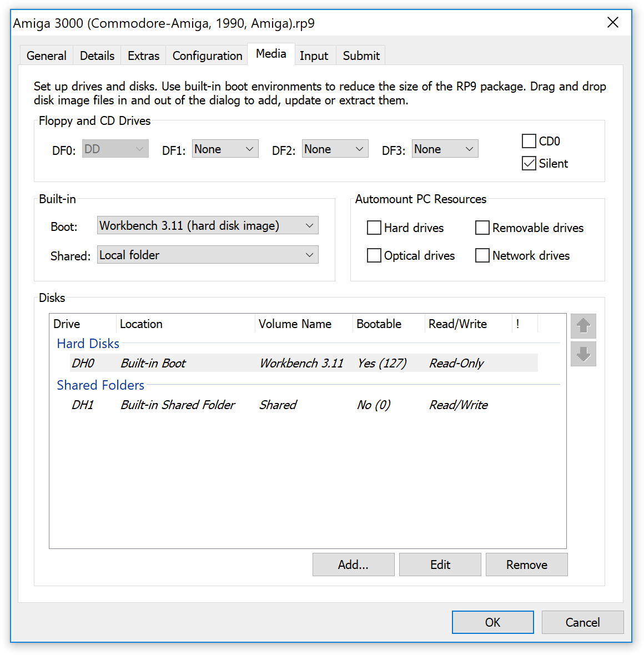
Task: Click the move disk up arrow
Action: [x=583, y=326]
